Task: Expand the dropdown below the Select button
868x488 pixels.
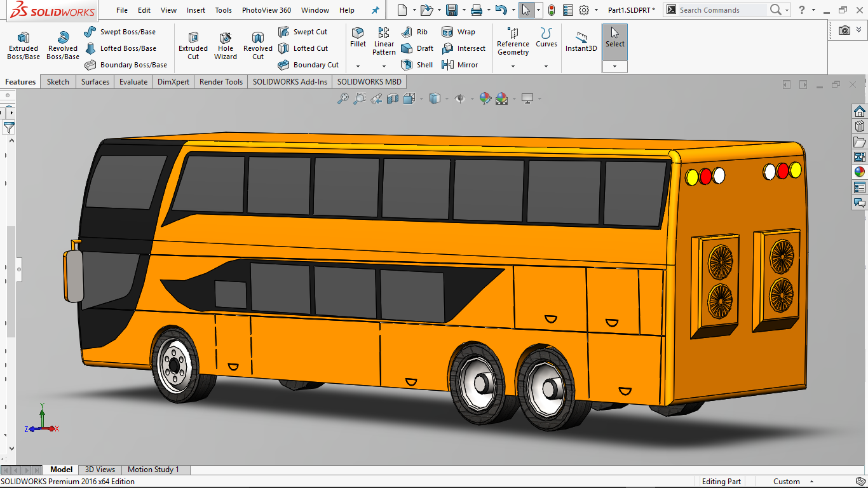Action: [614, 67]
